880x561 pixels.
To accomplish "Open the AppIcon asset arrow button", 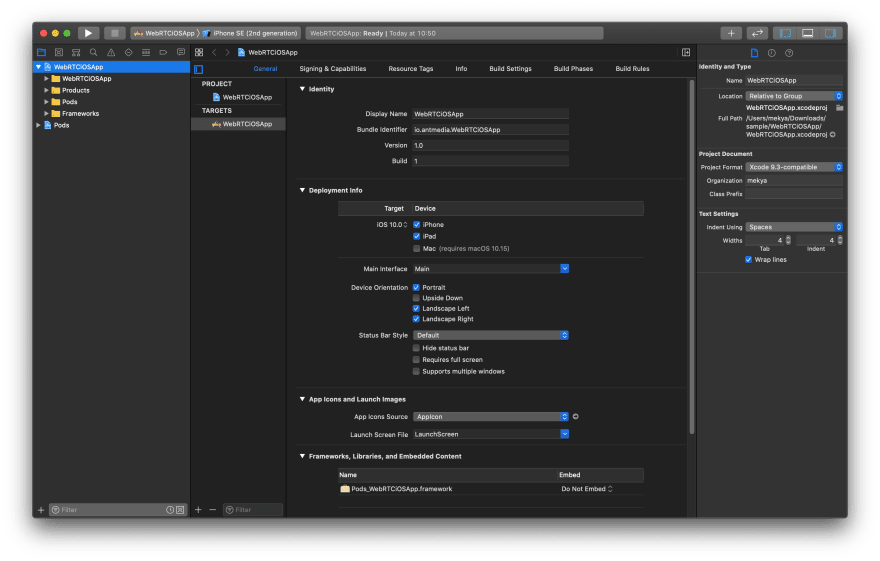I will pyautogui.click(x=576, y=417).
